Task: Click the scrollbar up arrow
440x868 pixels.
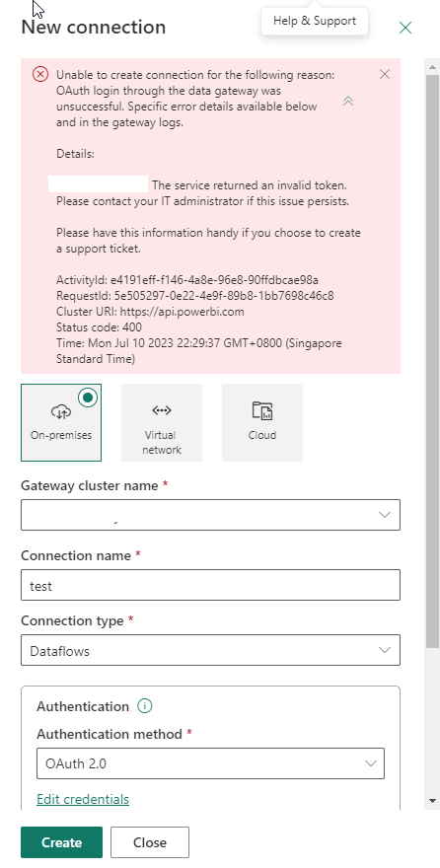Action: (432, 67)
